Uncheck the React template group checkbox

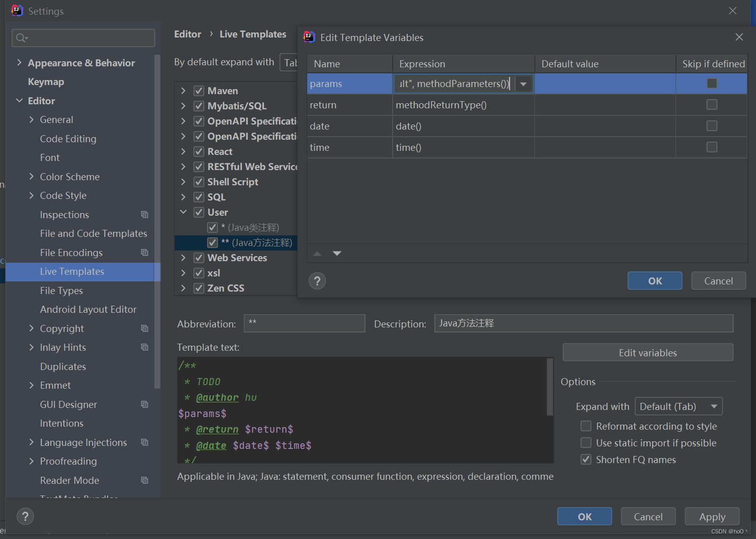[199, 152]
